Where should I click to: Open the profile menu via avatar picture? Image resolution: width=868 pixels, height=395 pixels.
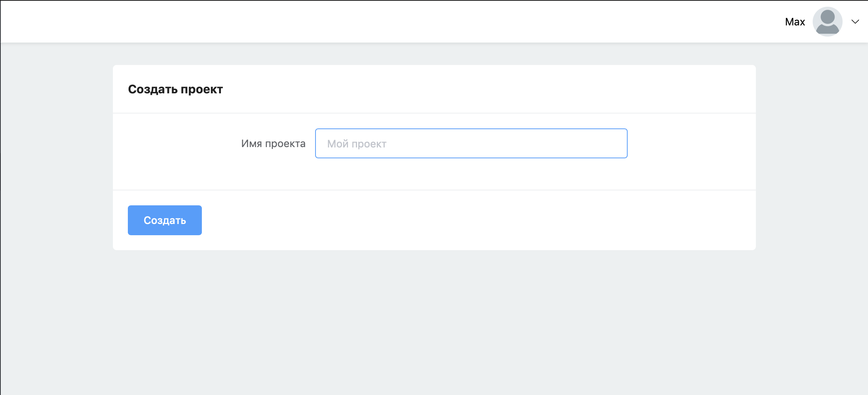827,22
